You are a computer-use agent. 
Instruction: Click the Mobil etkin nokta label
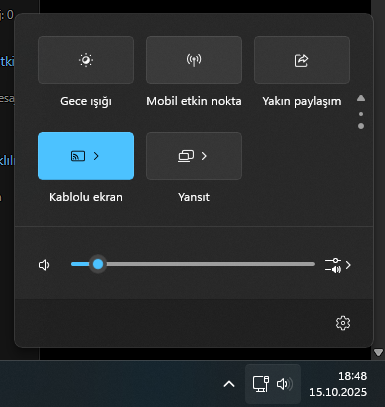tap(194, 101)
